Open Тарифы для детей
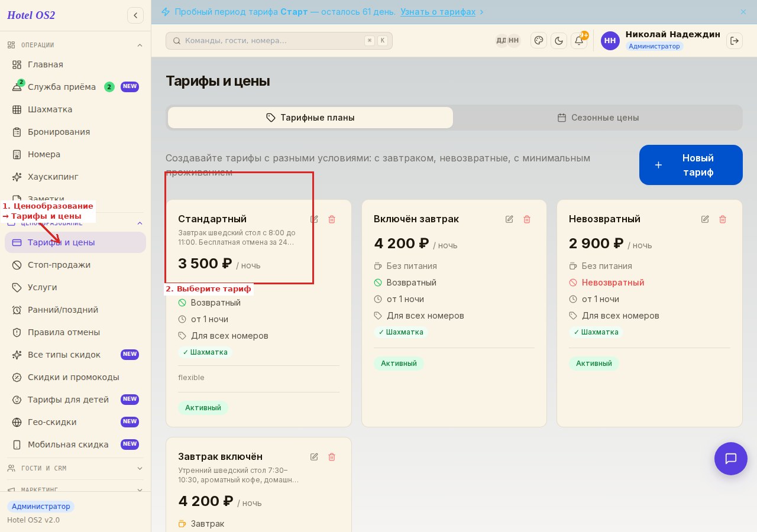This screenshot has width=757, height=532. pyautogui.click(x=75, y=400)
